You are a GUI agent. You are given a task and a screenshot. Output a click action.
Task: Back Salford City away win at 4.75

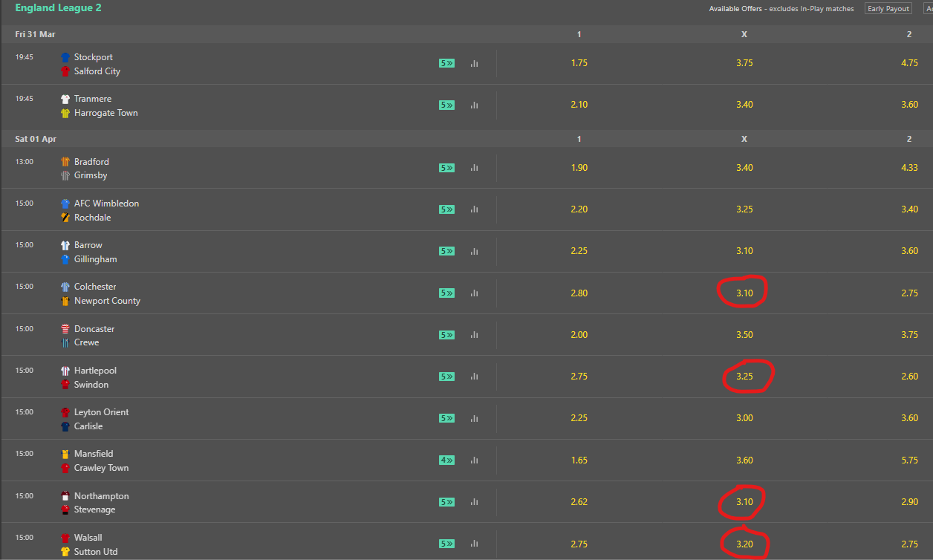coord(909,63)
